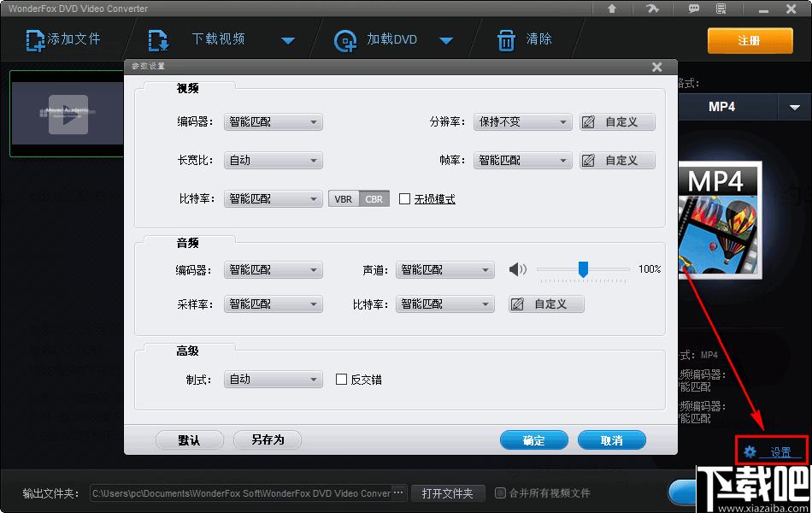Click the Open Folder (打开文件夹) button
The width and height of the screenshot is (812, 513).
(448, 493)
